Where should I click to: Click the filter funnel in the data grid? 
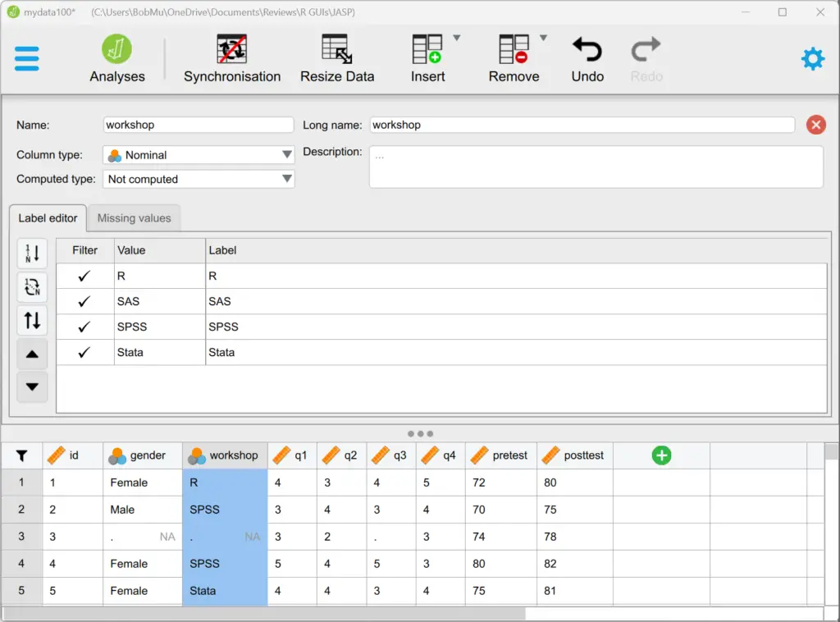(x=22, y=455)
